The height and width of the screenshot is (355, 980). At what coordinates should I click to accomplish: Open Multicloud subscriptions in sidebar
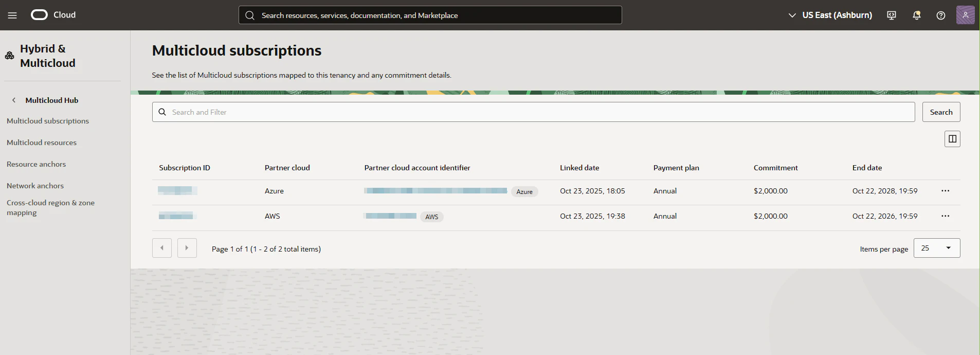tap(48, 121)
